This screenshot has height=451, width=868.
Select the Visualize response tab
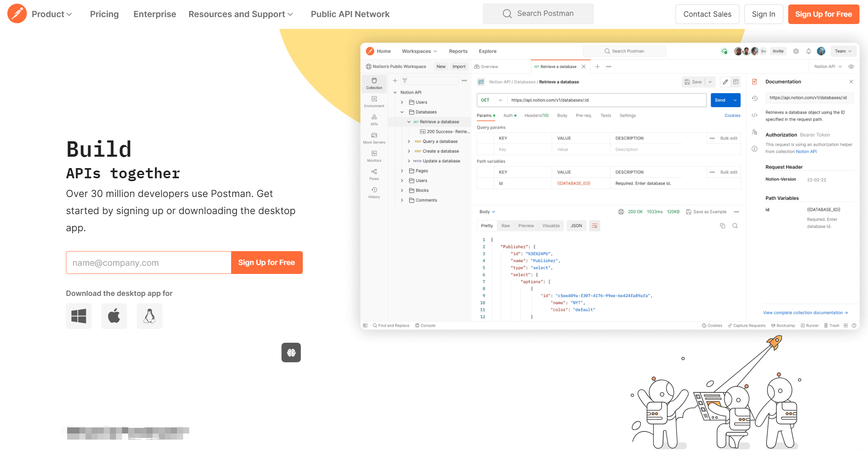tap(551, 226)
